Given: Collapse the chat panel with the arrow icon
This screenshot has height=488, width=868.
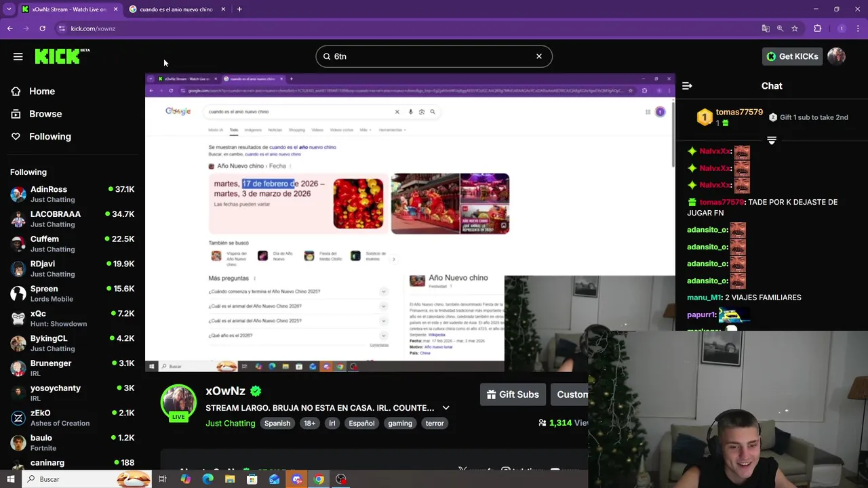Looking at the screenshot, I should pyautogui.click(x=687, y=86).
